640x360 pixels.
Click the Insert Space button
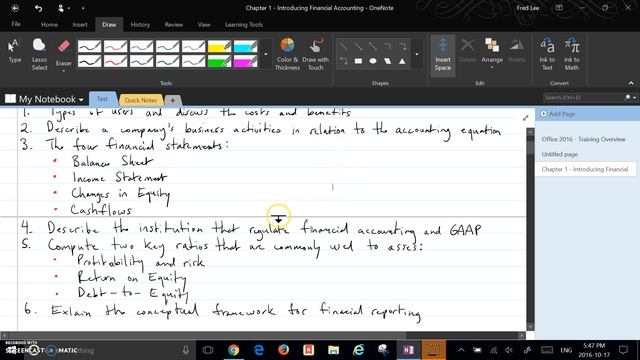coord(442,55)
